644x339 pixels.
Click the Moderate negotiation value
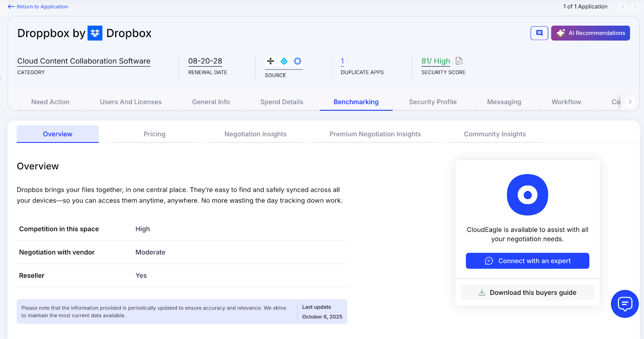(151, 252)
